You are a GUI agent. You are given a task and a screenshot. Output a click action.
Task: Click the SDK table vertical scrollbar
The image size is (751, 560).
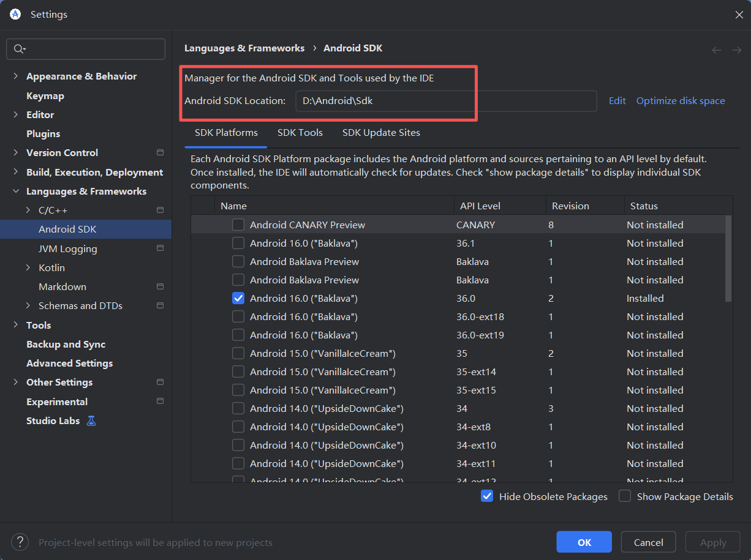tap(728, 258)
